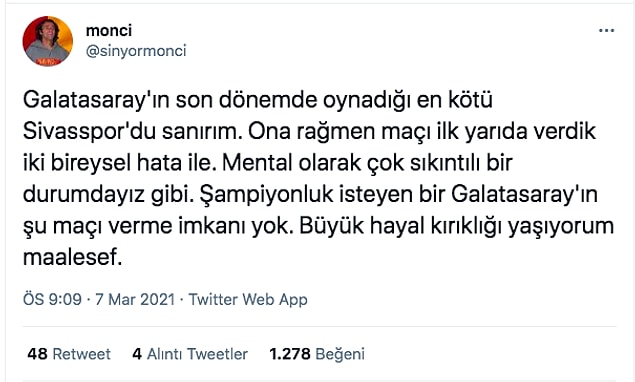
Task: Visit the @sinyormonci handle link
Action: click(x=136, y=51)
